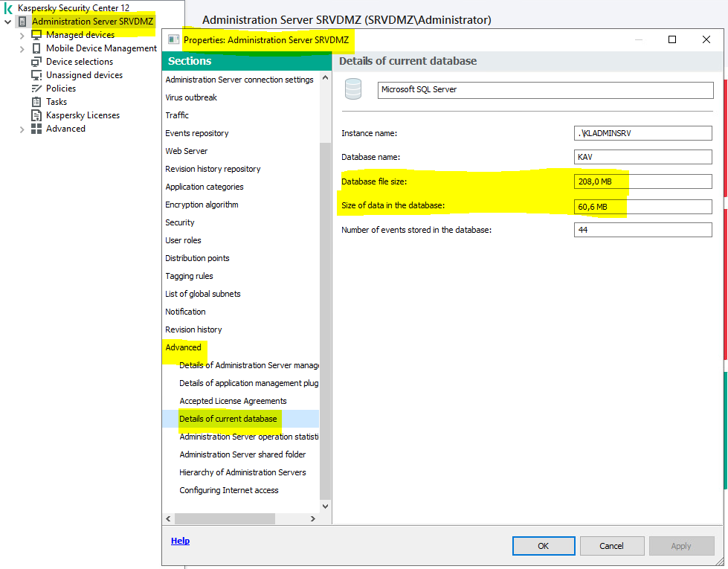Open the Events repository section

(197, 133)
